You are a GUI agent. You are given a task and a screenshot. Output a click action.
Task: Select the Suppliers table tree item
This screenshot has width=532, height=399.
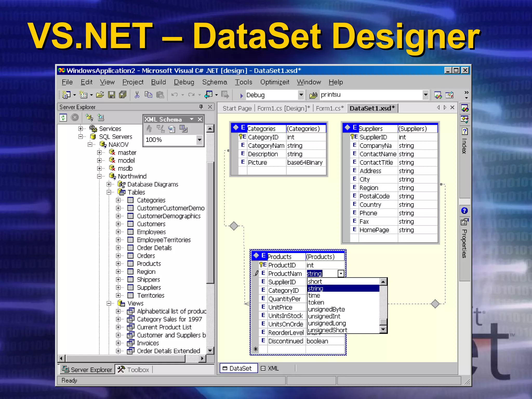[149, 288]
